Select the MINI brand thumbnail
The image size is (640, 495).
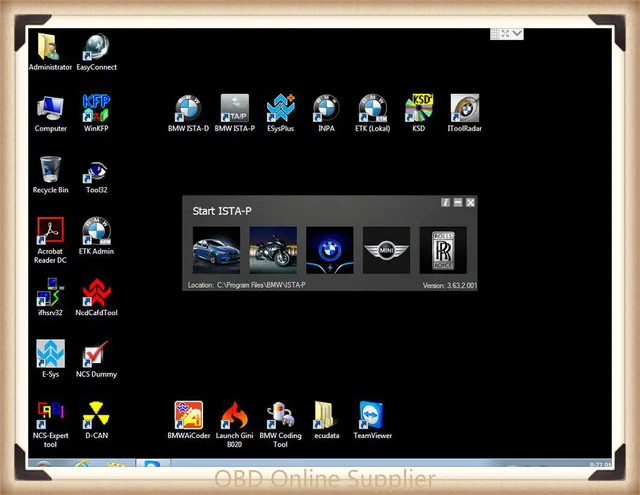(x=387, y=250)
